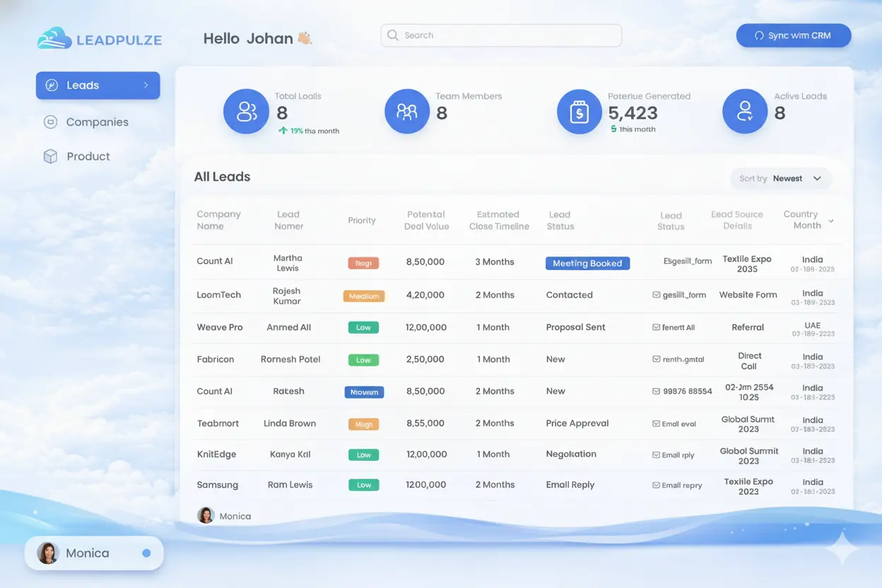Click envelope icon in Samsung row
Image resolution: width=882 pixels, height=588 pixels.
click(x=657, y=486)
